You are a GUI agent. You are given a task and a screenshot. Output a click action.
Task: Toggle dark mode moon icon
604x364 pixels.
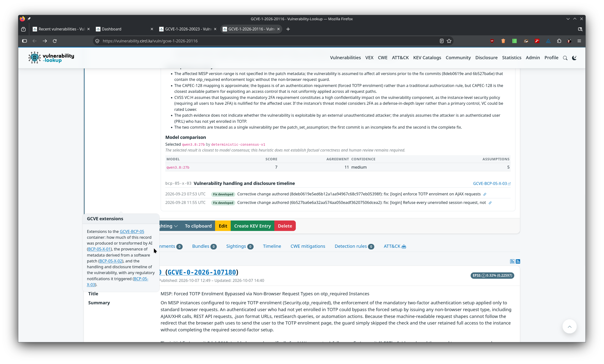tap(574, 58)
